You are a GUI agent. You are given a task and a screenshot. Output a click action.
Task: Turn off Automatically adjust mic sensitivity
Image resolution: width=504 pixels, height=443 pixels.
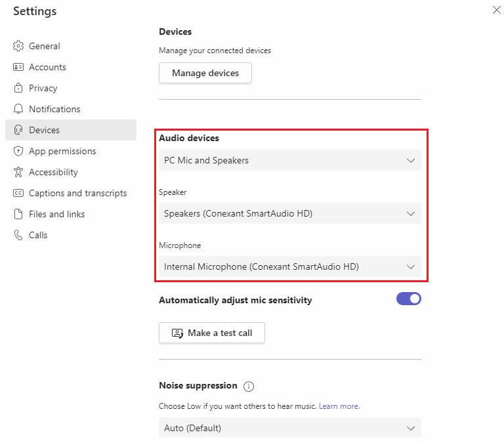click(x=409, y=299)
